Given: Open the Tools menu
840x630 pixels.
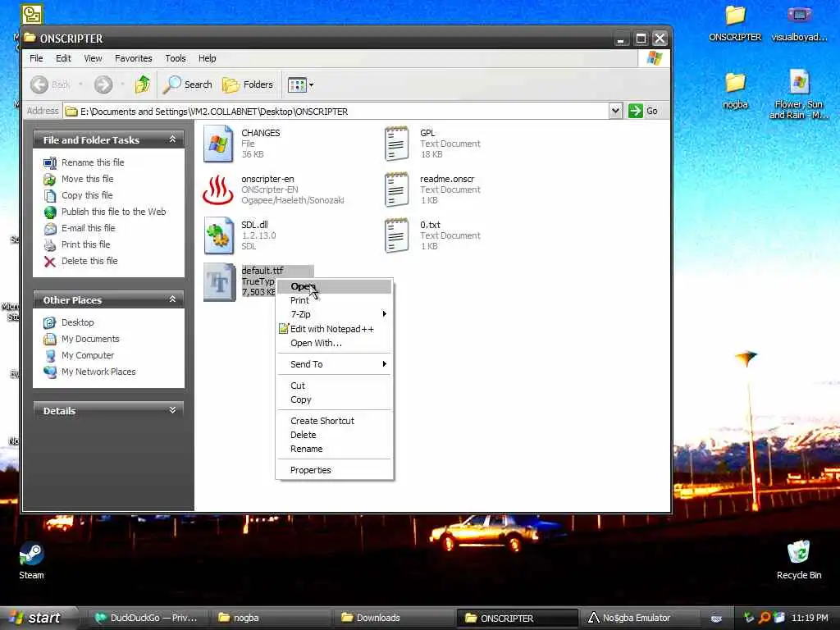Looking at the screenshot, I should (x=176, y=58).
